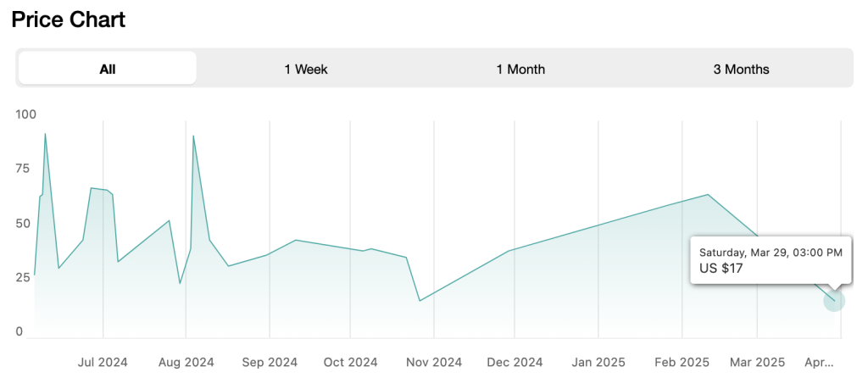The height and width of the screenshot is (389, 868).
Task: Click the Feb 2025 axis label
Action: (x=682, y=362)
